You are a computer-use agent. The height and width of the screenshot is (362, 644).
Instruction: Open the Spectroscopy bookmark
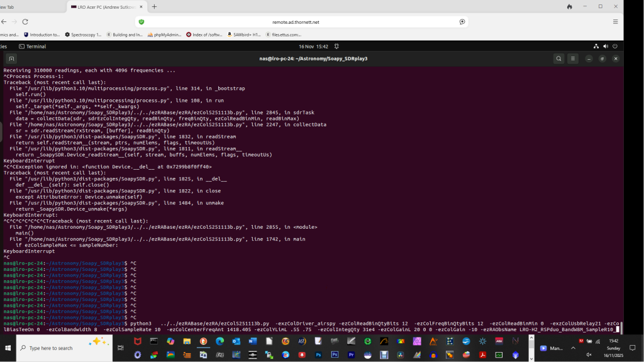click(82, 35)
